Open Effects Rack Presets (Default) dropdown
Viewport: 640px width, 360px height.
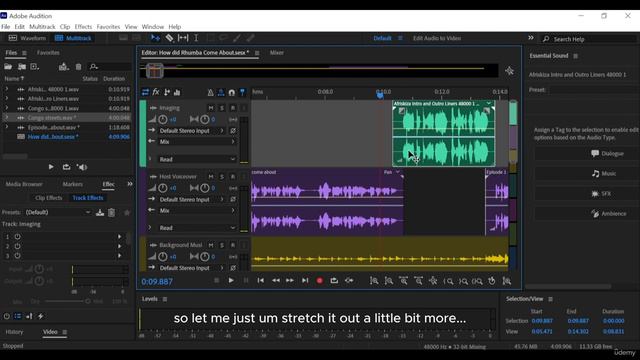click(58, 212)
